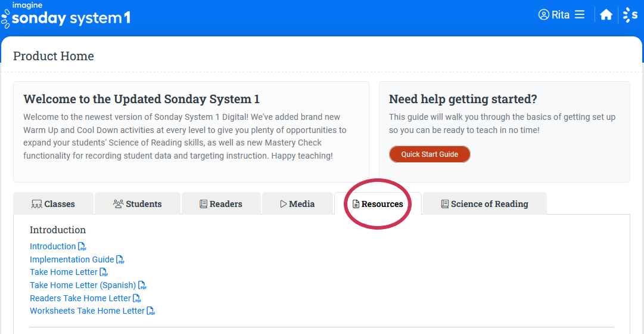The height and width of the screenshot is (334, 644).
Task: Open the Readers tab
Action: point(220,204)
